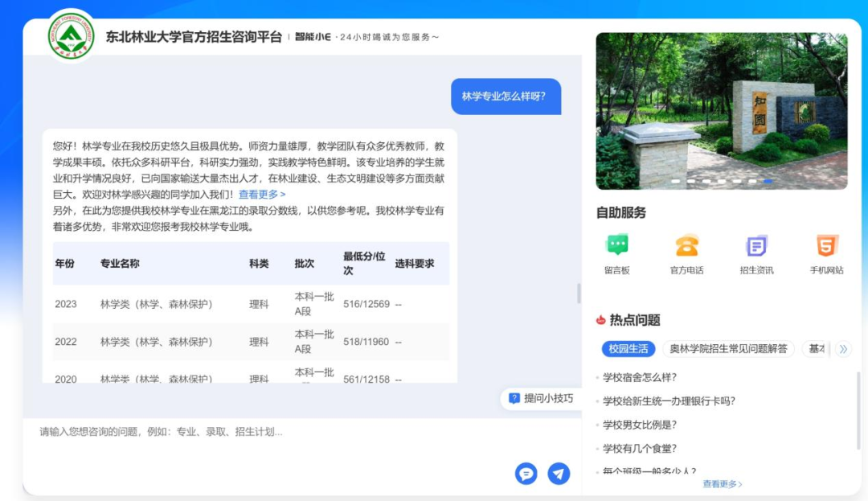Click the chat panel vertical scrollbar handle
The width and height of the screenshot is (868, 501).
coord(579,294)
